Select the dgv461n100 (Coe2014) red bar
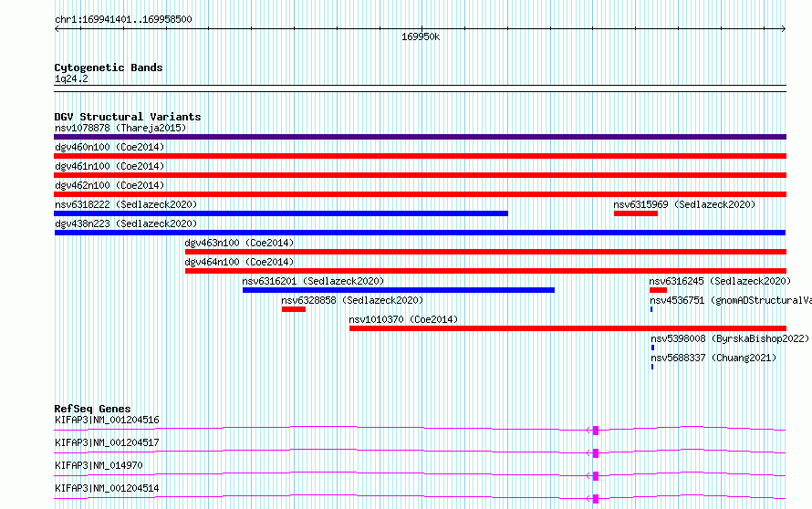The height and width of the screenshot is (509, 812). [x=420, y=175]
